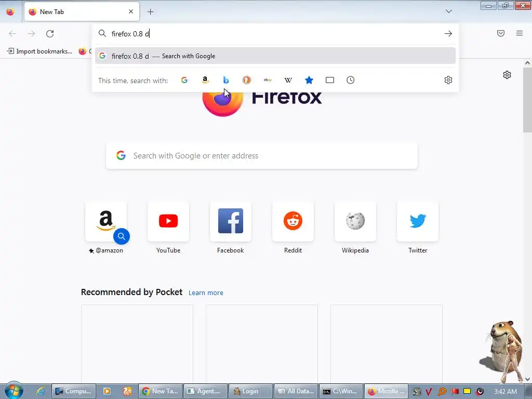Click Import bookmarks in bookmarks toolbar
Screen dimensions: 532x399
(39, 51)
